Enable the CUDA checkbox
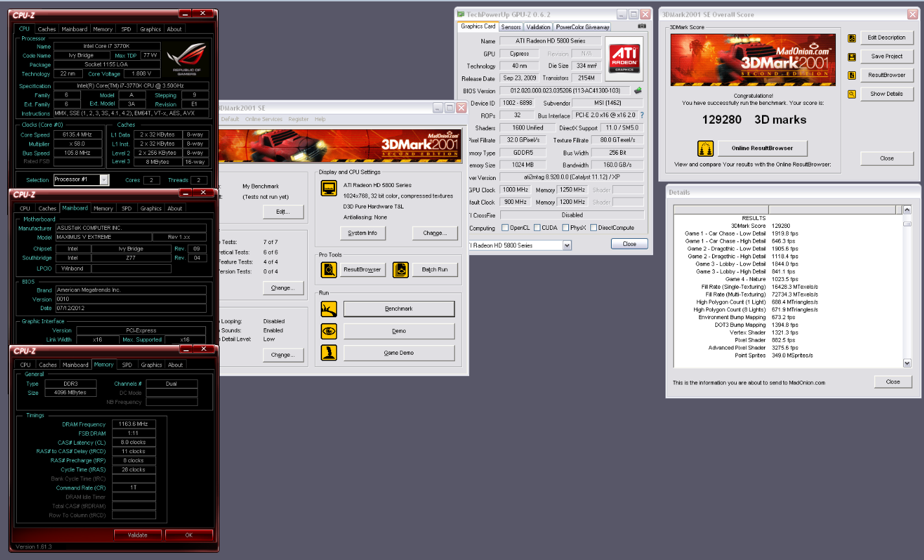The width and height of the screenshot is (924, 560). click(x=537, y=228)
